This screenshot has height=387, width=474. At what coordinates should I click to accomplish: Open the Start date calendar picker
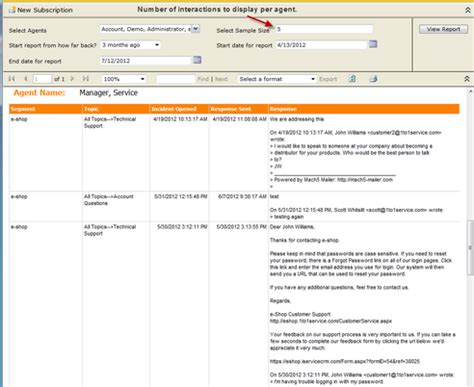click(x=373, y=44)
